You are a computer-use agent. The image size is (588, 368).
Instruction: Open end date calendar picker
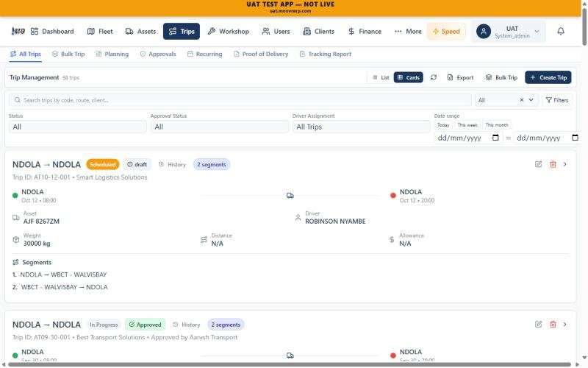tap(575, 138)
